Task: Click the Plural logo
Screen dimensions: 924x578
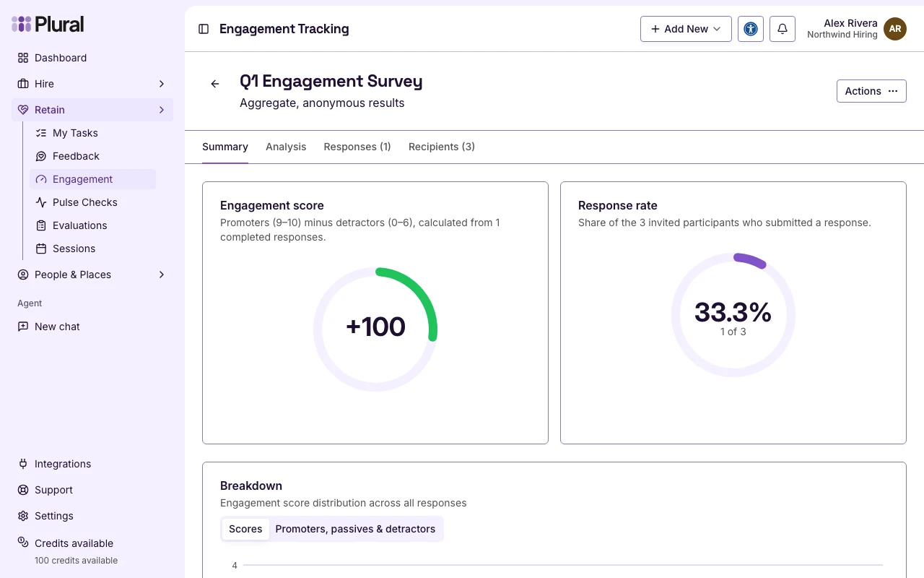Action: (x=48, y=24)
